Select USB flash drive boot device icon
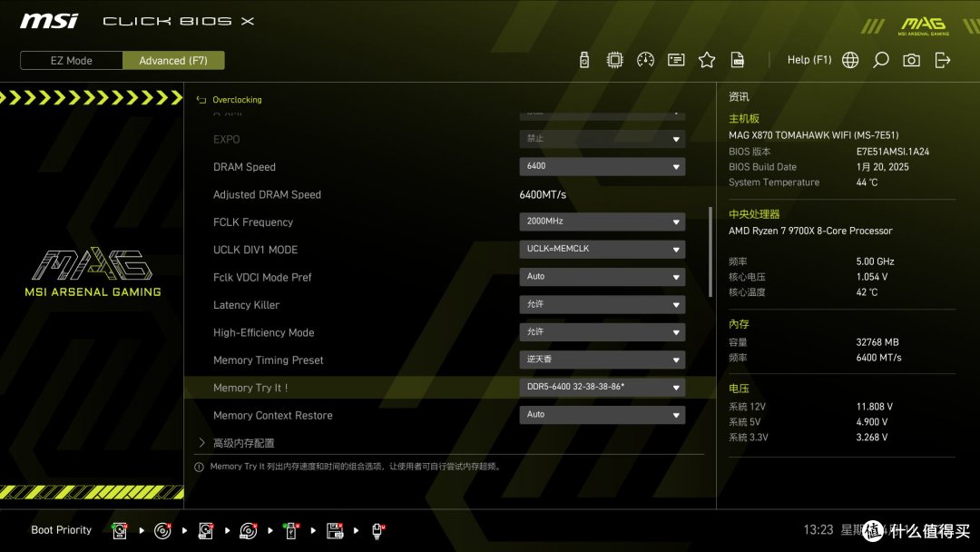 click(x=291, y=531)
